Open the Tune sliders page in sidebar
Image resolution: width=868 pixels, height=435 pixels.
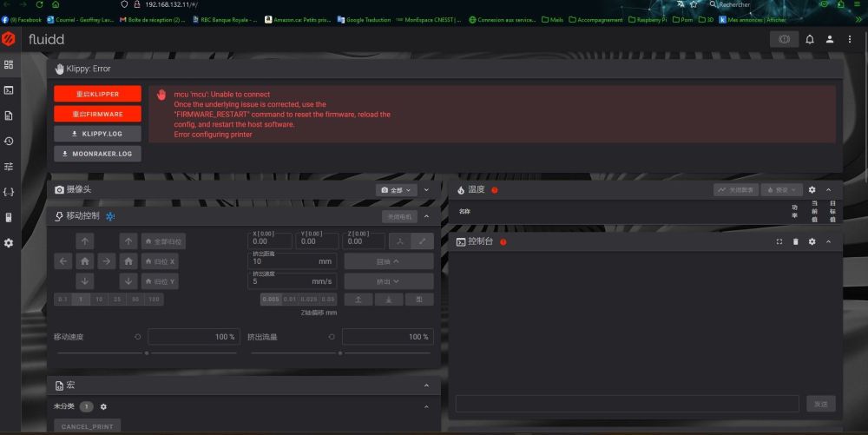coord(9,167)
